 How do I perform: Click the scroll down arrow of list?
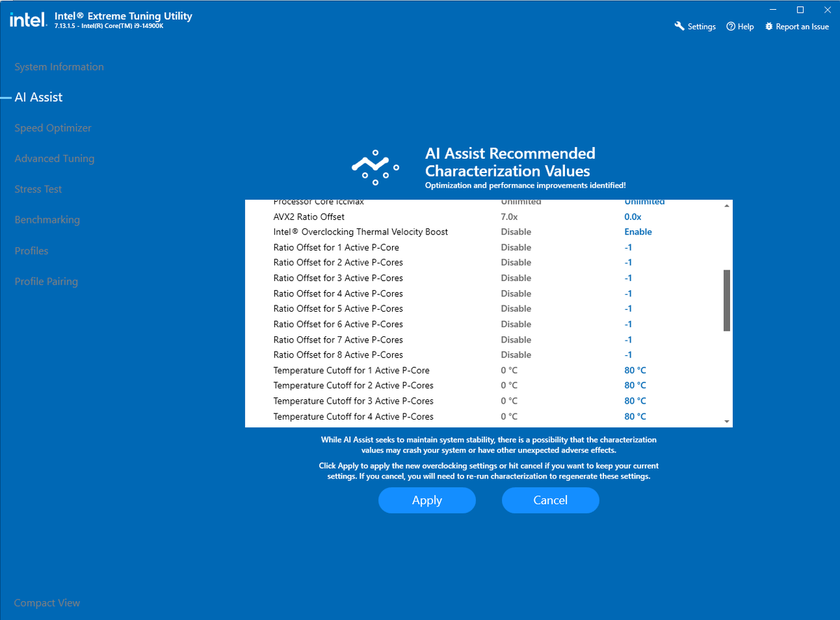point(727,422)
